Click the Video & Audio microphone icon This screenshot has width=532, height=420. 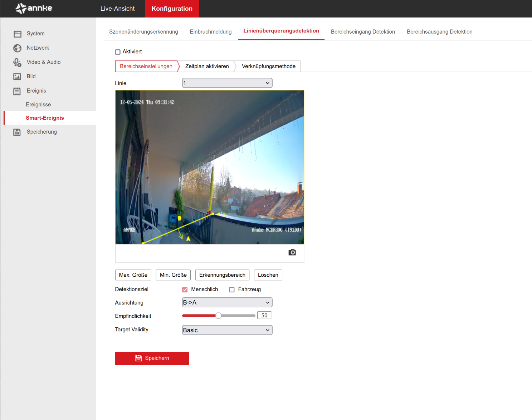17,63
